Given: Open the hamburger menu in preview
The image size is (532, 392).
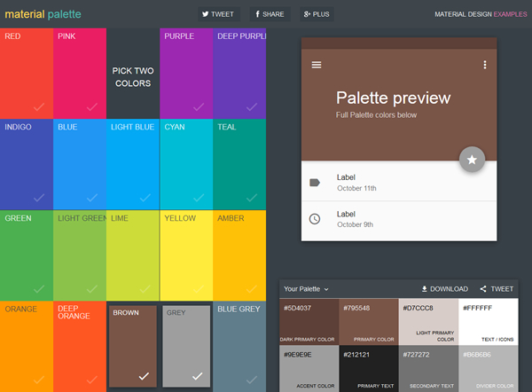Looking at the screenshot, I should click(317, 65).
